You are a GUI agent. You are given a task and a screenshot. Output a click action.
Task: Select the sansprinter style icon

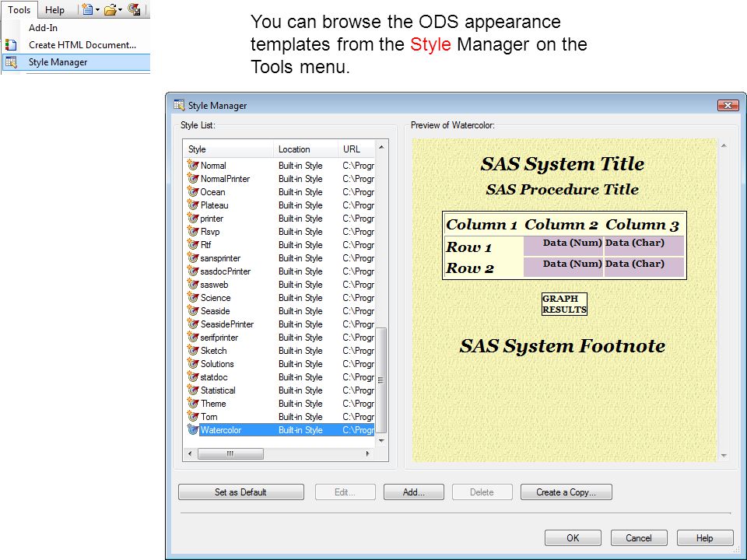192,257
